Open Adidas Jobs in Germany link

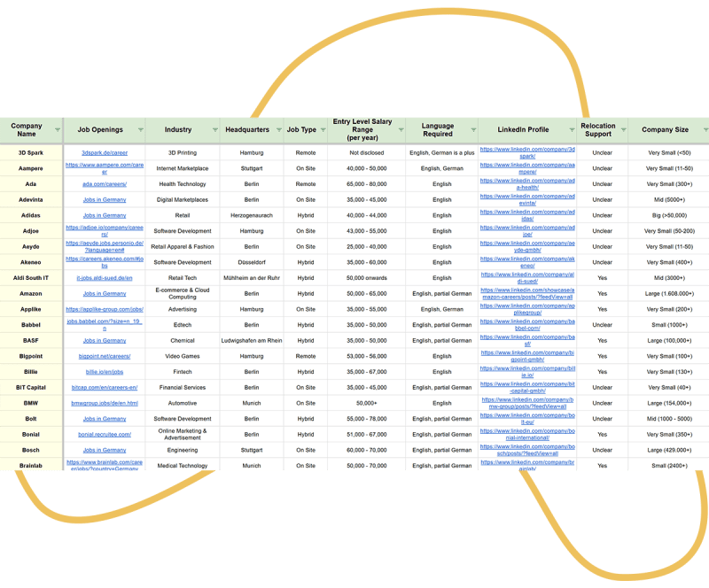click(x=105, y=215)
